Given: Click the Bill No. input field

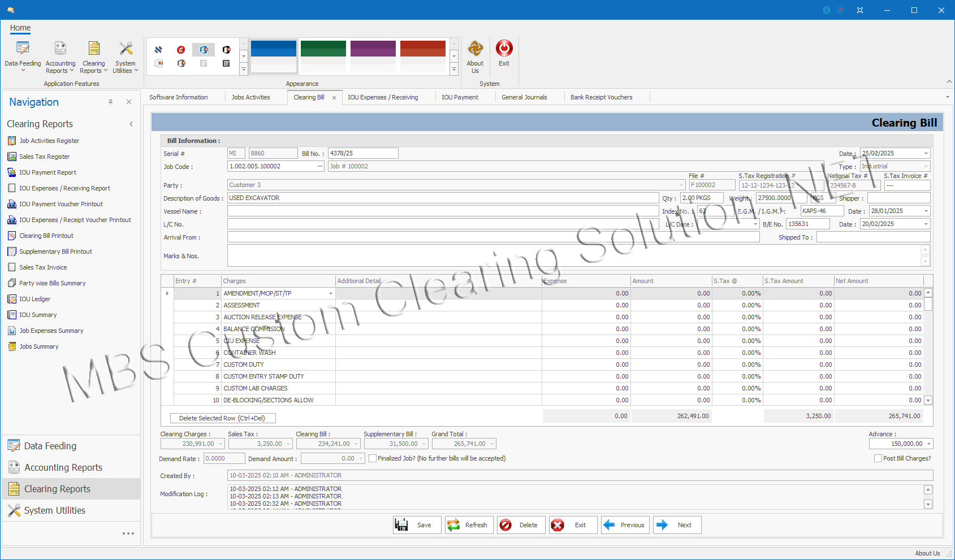Looking at the screenshot, I should click(363, 154).
